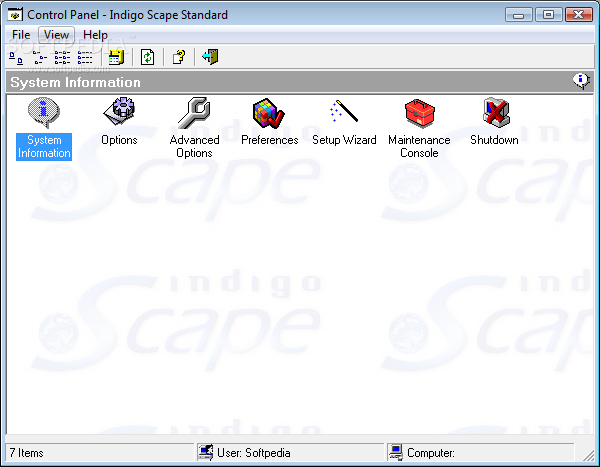Switch to small icons view in toolbar
600x467 pixels.
(x=39, y=57)
